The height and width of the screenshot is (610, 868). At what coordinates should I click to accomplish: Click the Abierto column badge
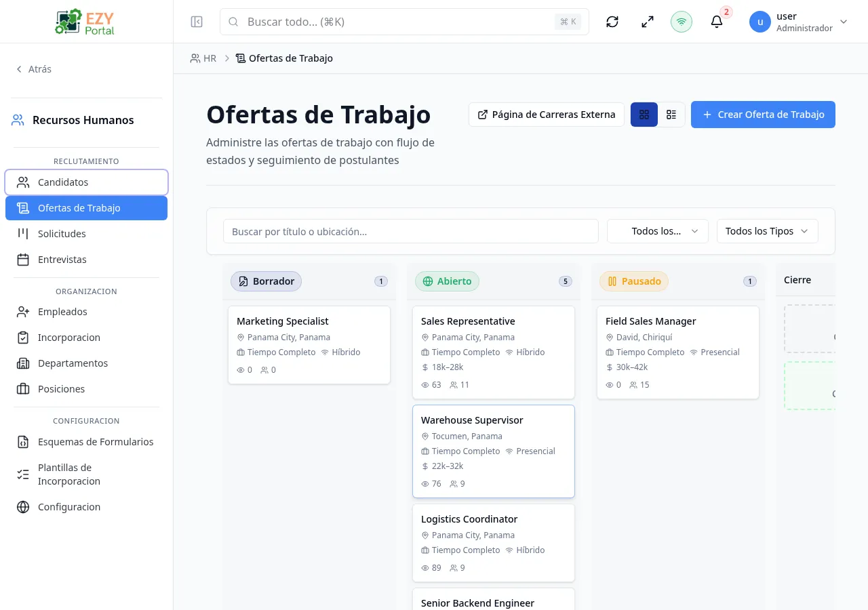coord(447,281)
